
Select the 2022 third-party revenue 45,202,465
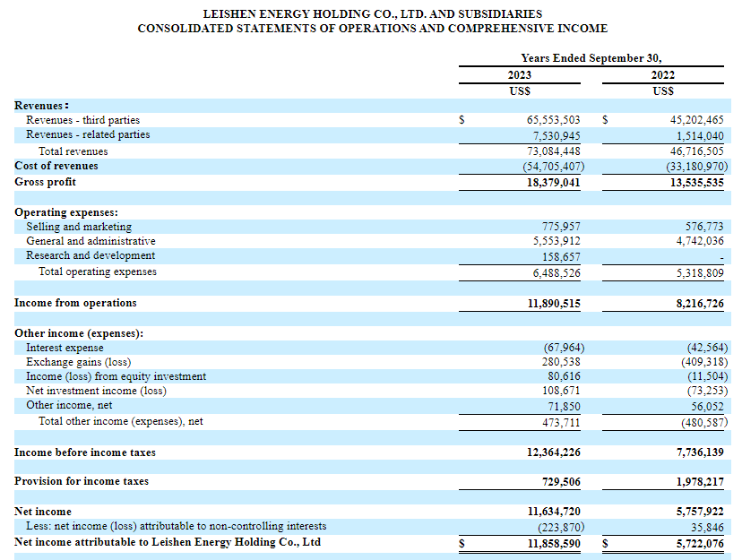tap(697, 120)
